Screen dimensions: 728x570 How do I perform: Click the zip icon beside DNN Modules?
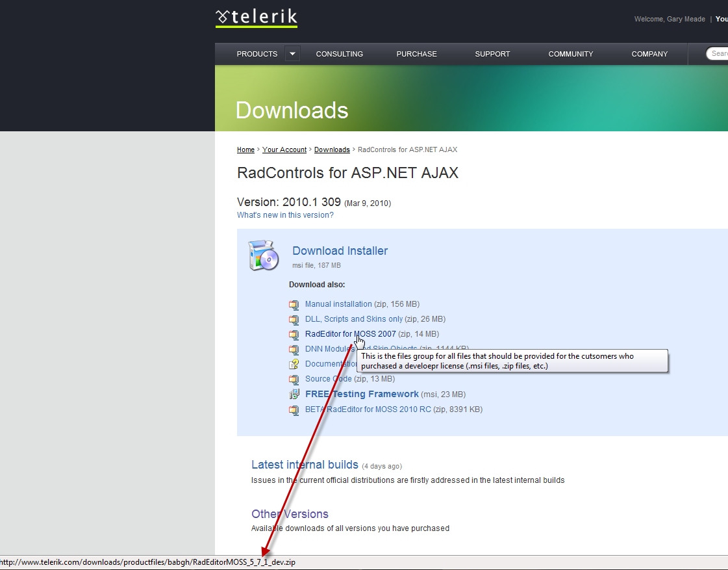pyautogui.click(x=294, y=349)
